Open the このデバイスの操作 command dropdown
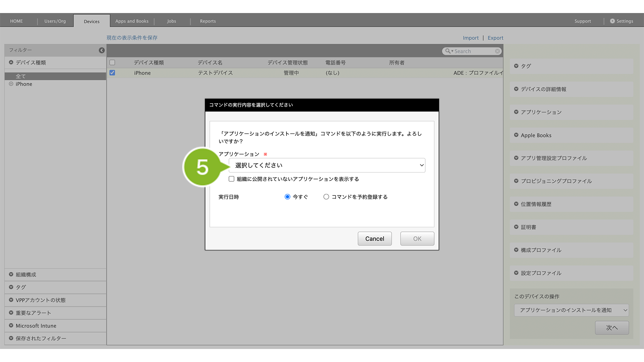This screenshot has width=644, height=362. point(571,310)
